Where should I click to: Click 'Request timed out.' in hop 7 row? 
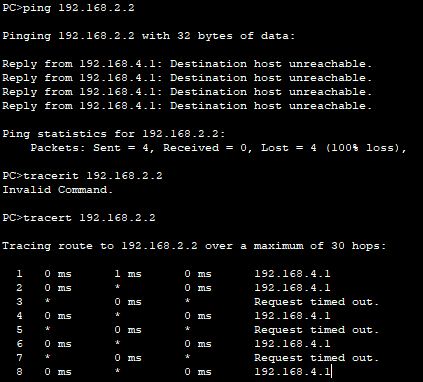click(x=317, y=358)
